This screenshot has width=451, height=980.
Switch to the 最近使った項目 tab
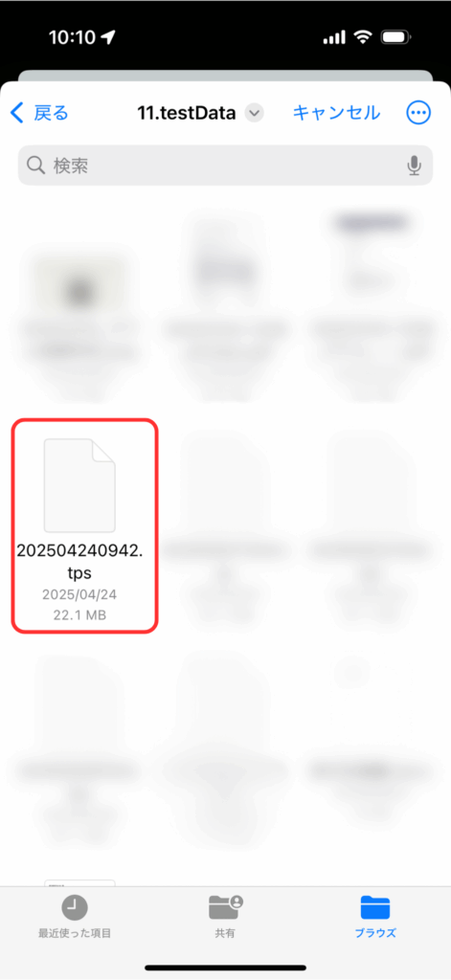[75, 916]
